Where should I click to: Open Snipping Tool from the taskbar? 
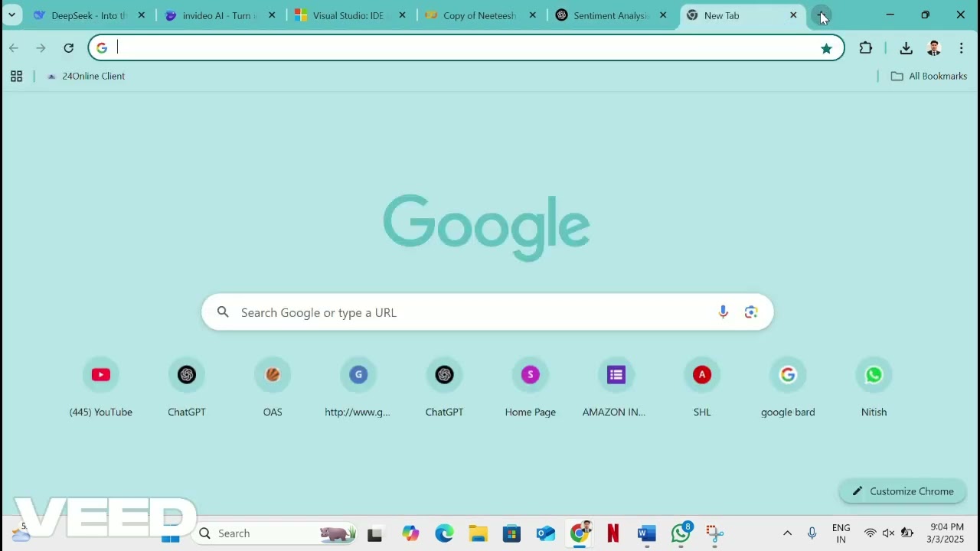(715, 533)
